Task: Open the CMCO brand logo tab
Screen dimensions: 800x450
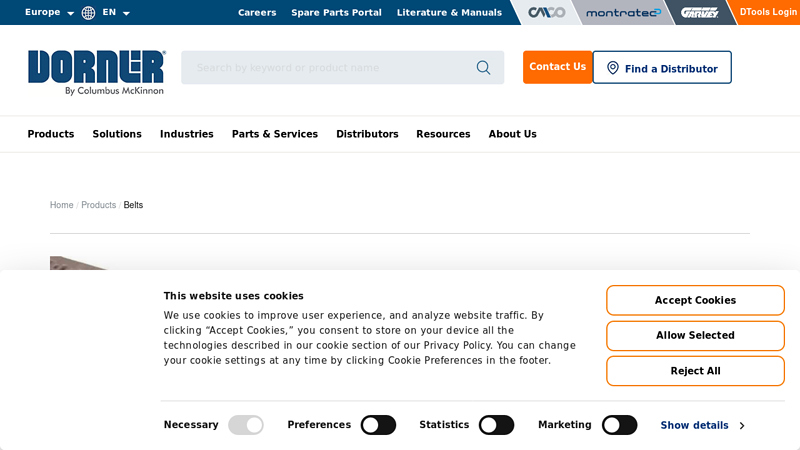Action: [546, 13]
